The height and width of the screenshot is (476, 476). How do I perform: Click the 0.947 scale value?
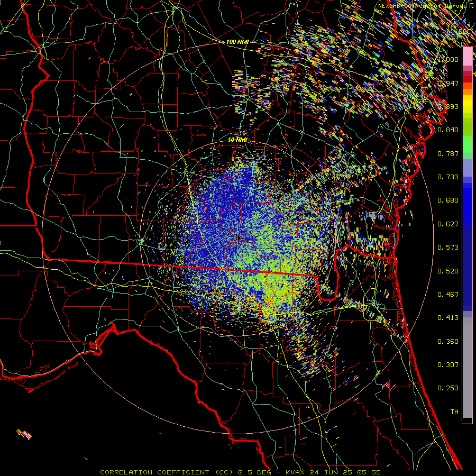click(448, 83)
